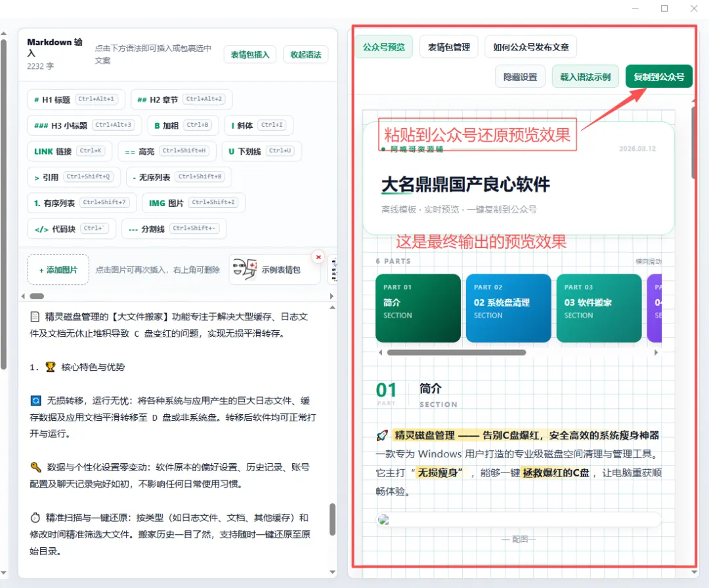The height and width of the screenshot is (588, 709).
Task: Apply B 加粗 bold syntax
Action: pyautogui.click(x=183, y=125)
